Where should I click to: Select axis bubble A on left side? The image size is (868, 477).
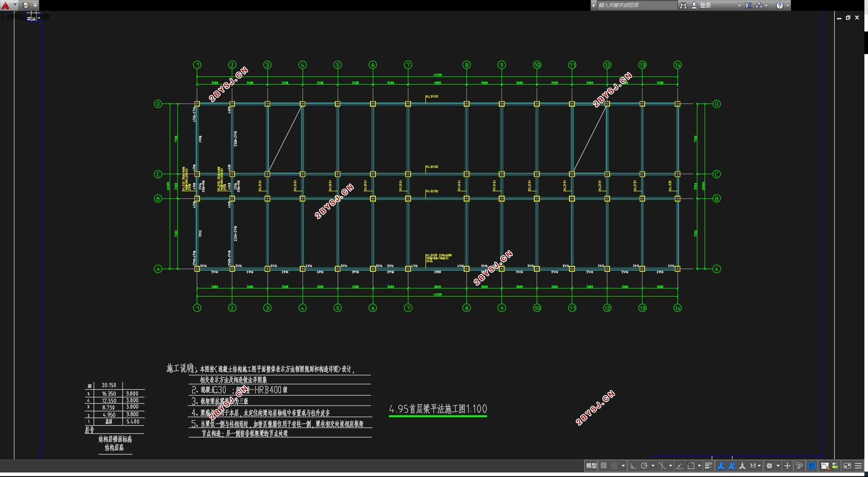click(x=158, y=269)
